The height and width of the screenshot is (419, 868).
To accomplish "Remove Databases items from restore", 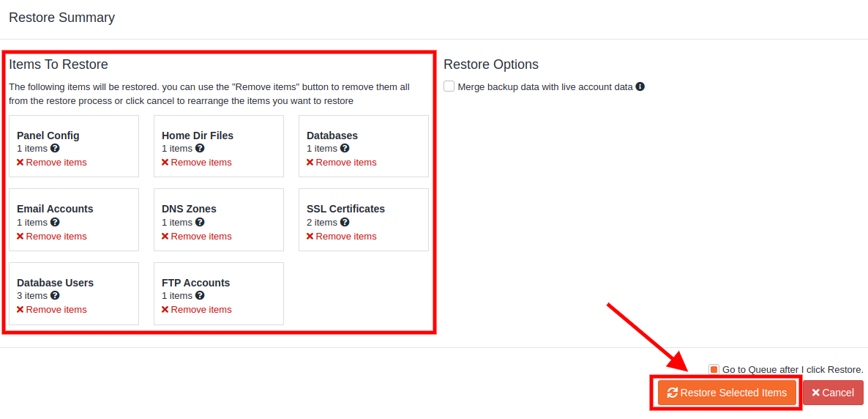I will pyautogui.click(x=342, y=163).
